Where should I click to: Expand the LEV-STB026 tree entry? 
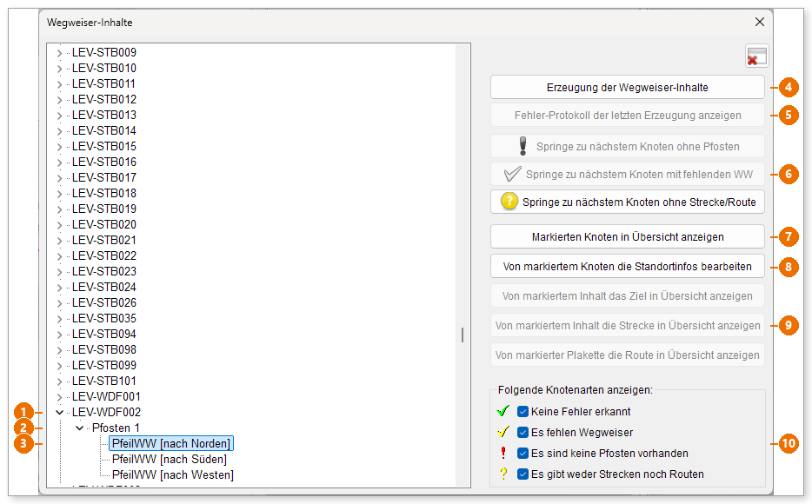click(60, 303)
